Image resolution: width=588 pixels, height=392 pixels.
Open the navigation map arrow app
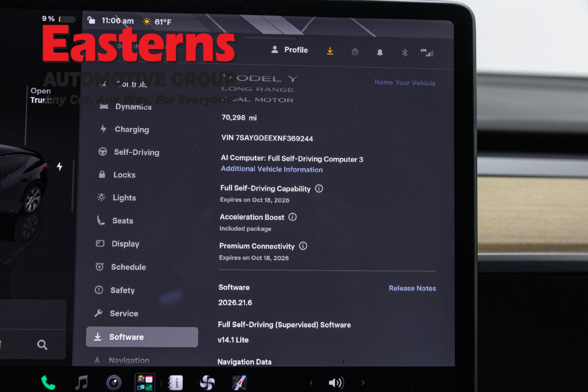tap(239, 383)
